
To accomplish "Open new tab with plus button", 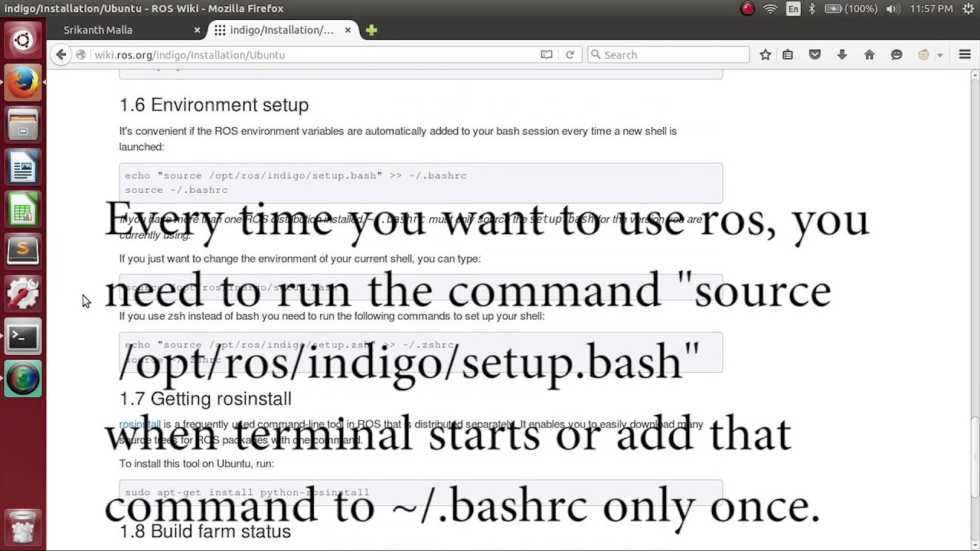I will [371, 30].
